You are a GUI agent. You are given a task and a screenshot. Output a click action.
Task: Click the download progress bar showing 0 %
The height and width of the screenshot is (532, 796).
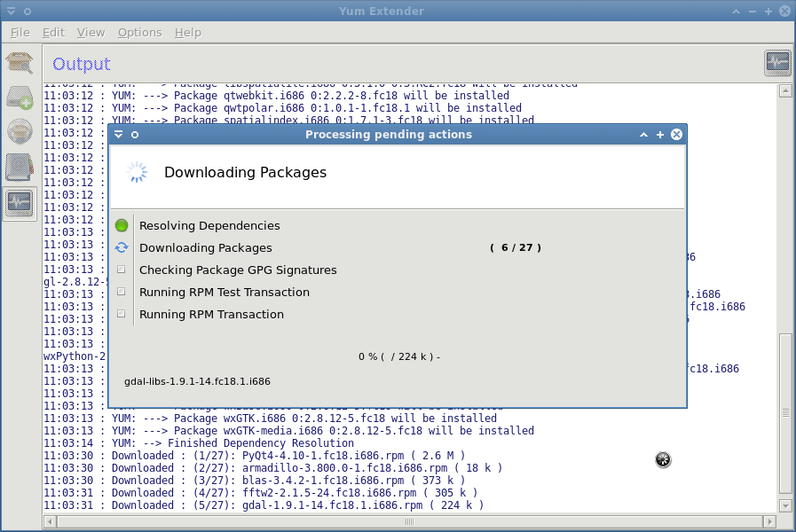pyautogui.click(x=398, y=356)
